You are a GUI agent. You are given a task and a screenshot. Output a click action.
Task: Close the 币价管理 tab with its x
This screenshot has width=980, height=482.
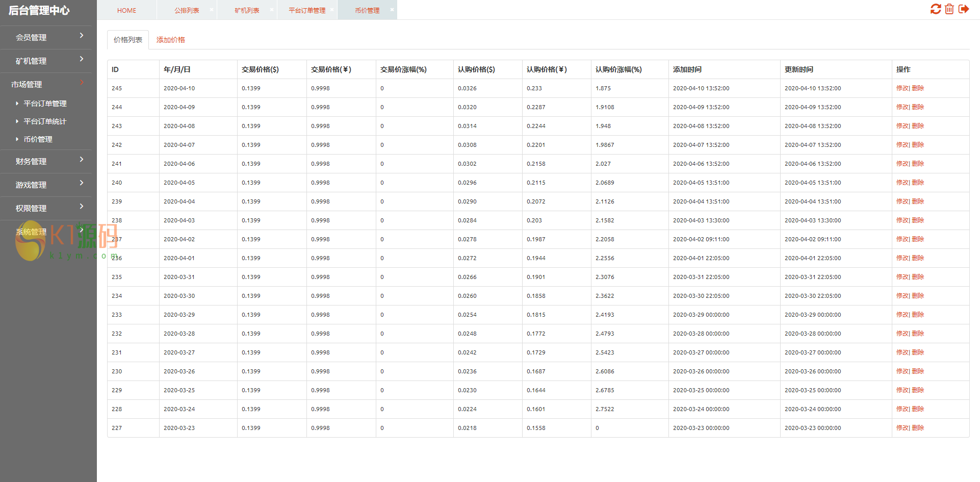tap(392, 10)
